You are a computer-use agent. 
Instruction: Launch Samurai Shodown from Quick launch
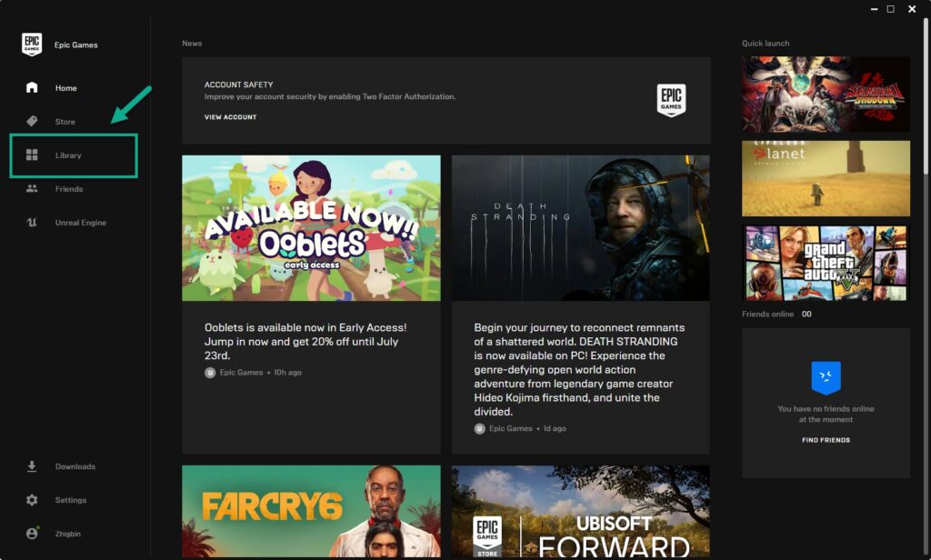tap(826, 95)
